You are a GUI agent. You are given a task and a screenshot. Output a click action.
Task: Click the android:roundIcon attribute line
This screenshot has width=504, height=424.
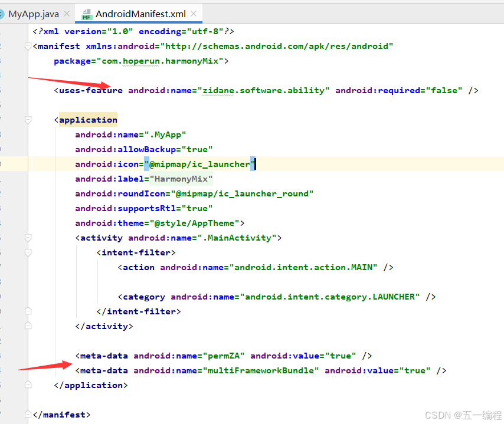coord(194,193)
